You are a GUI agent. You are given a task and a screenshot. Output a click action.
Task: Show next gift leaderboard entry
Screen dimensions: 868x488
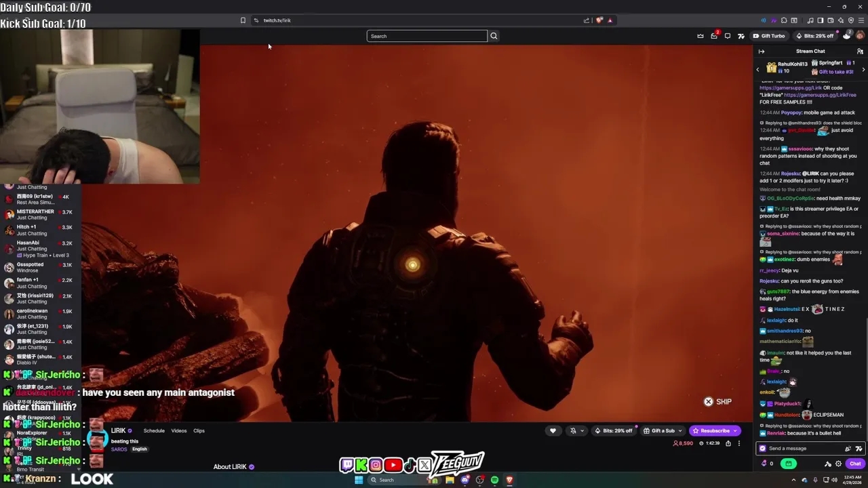point(863,70)
